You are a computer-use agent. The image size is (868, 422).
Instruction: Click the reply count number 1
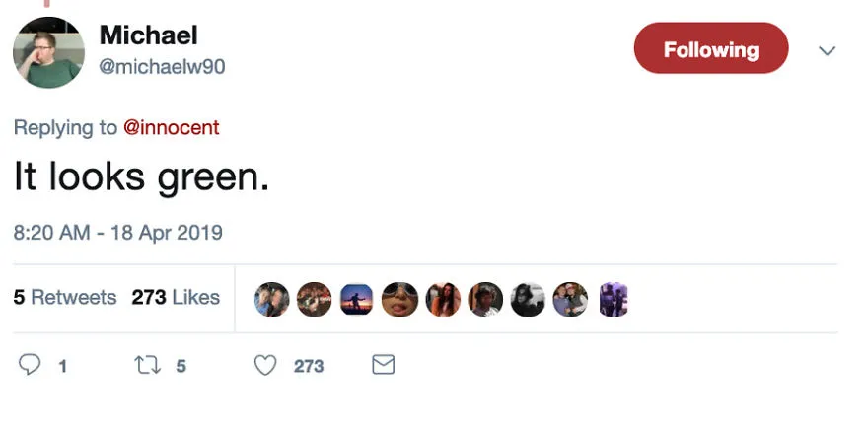[63, 366]
